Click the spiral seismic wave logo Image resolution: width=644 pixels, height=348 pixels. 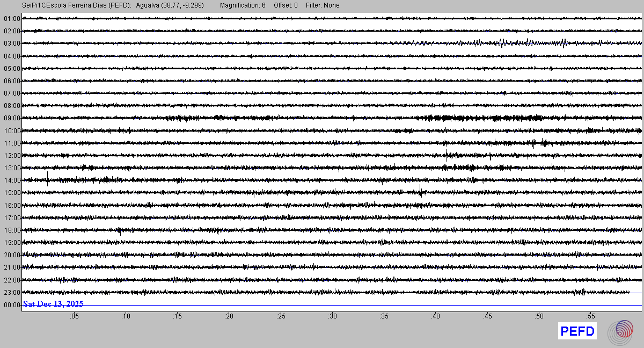(624, 331)
